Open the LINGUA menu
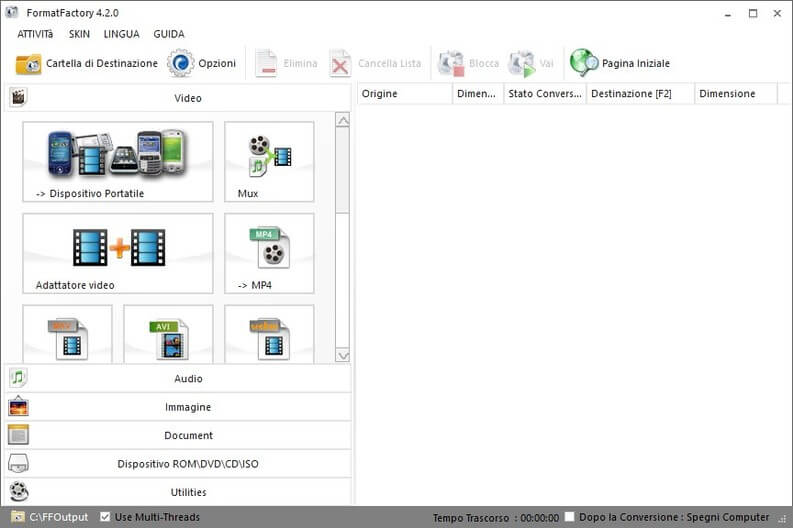The width and height of the screenshot is (793, 528). (121, 34)
